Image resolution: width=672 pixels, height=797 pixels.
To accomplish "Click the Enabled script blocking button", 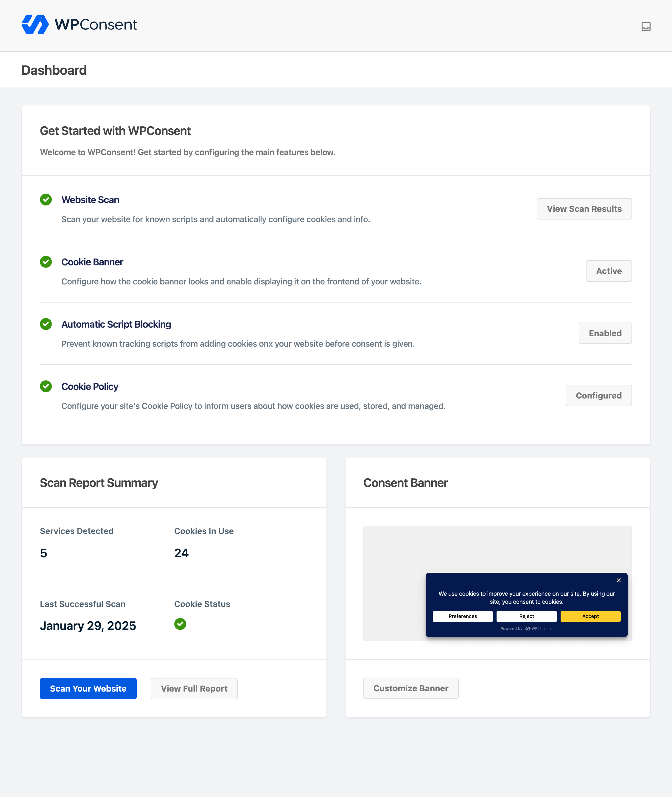I will [605, 333].
